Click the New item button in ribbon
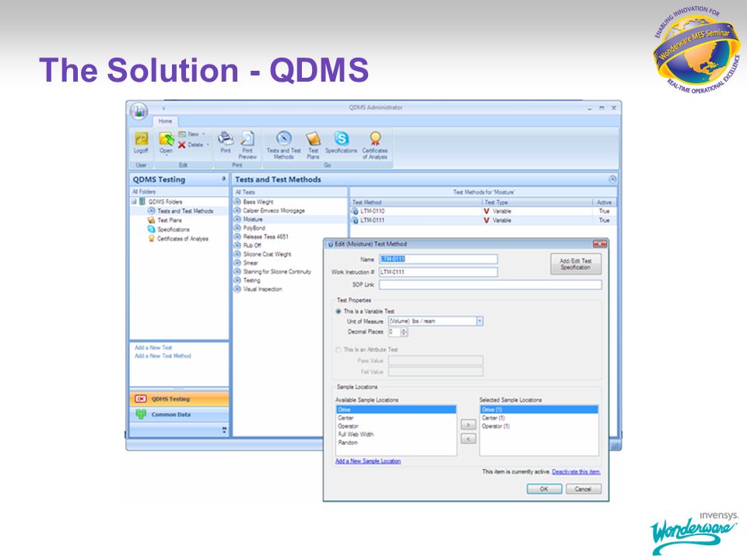This screenshot has width=747, height=560. click(x=191, y=134)
